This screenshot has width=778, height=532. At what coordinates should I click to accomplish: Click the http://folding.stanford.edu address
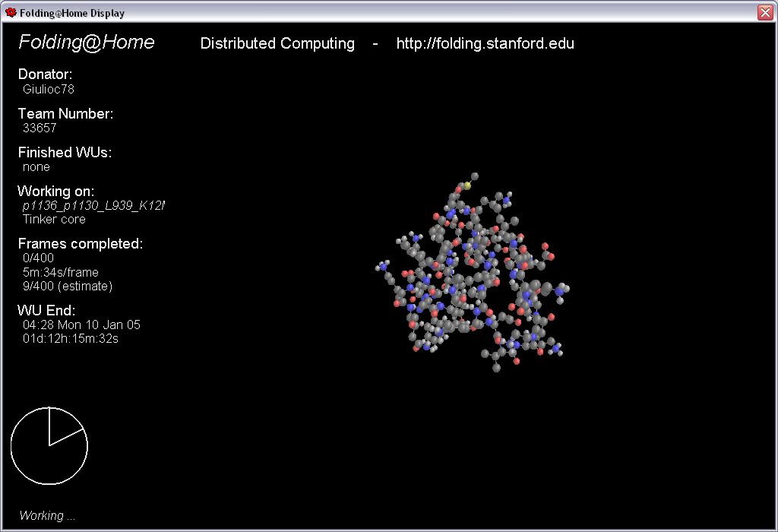(485, 43)
